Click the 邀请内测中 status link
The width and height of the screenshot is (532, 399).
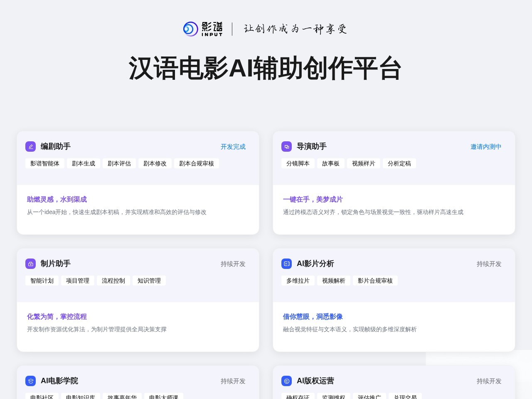pos(486,147)
